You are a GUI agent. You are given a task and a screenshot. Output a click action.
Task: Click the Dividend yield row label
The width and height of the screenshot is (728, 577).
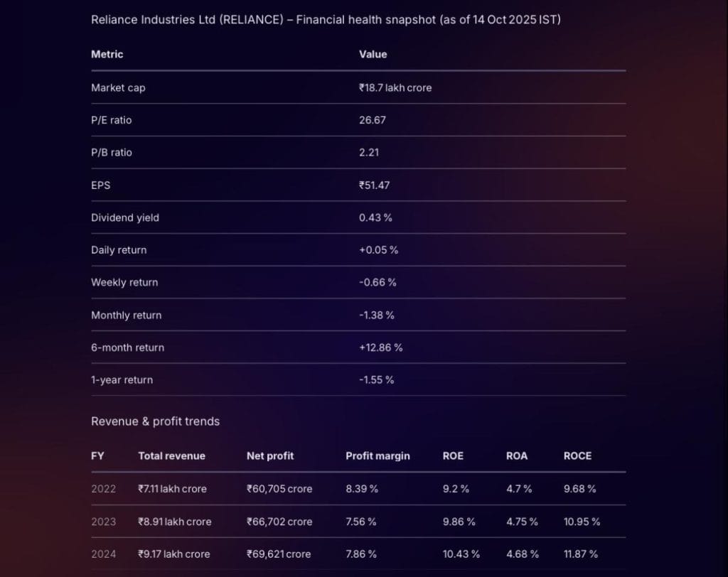[125, 218]
